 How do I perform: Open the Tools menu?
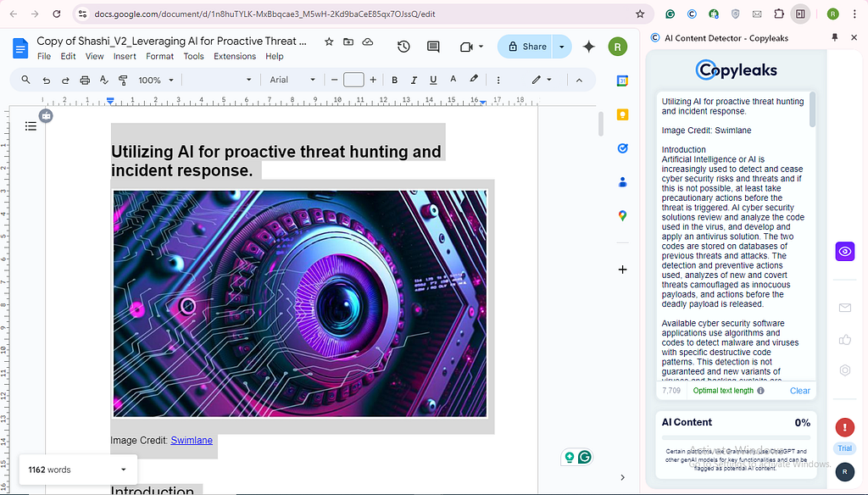(194, 57)
